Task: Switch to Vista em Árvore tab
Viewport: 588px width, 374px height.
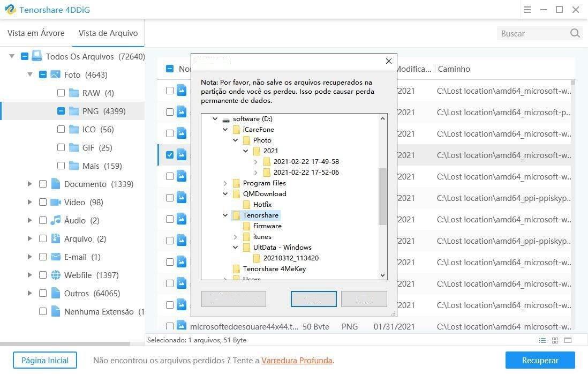Action: (x=36, y=33)
